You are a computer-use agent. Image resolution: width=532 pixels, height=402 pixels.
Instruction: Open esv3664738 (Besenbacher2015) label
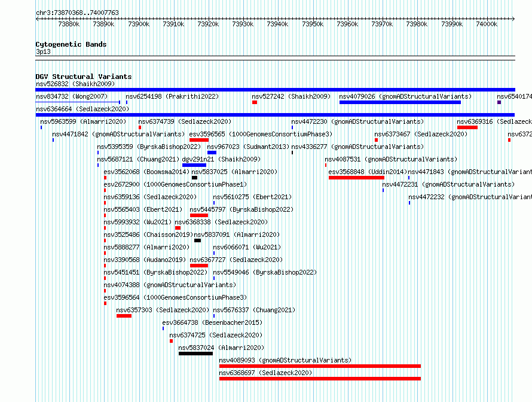[x=212, y=322]
